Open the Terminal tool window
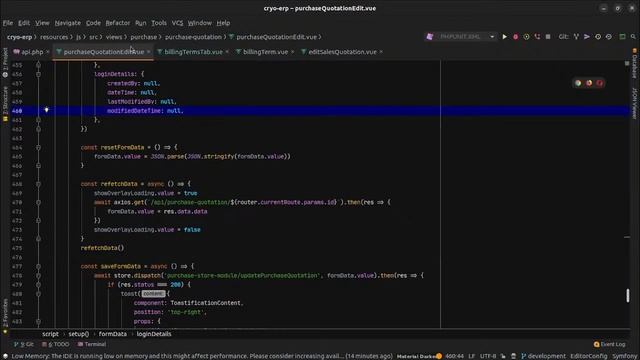Screen dimensions: 640x360 [92, 344]
